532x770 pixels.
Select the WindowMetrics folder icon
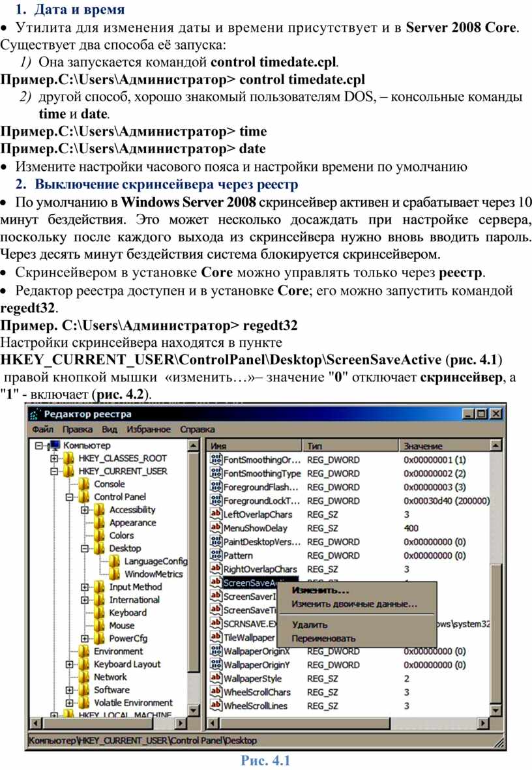click(115, 574)
